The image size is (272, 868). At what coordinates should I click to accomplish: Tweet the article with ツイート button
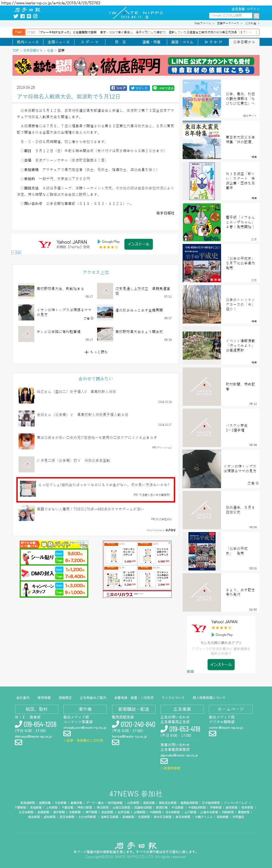click(x=139, y=88)
